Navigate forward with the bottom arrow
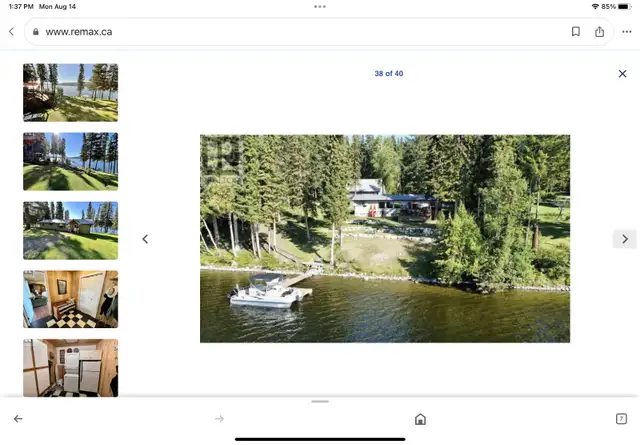 click(219, 418)
